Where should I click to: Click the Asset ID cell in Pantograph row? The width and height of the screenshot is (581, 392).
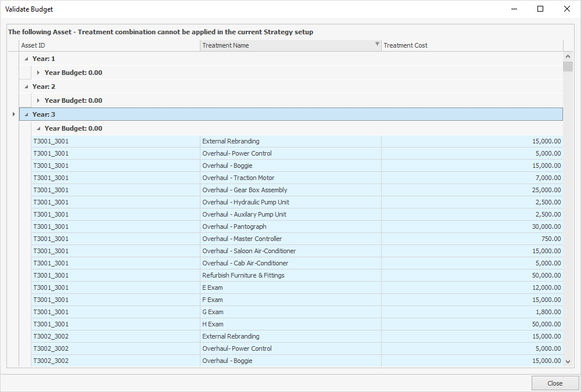point(116,226)
